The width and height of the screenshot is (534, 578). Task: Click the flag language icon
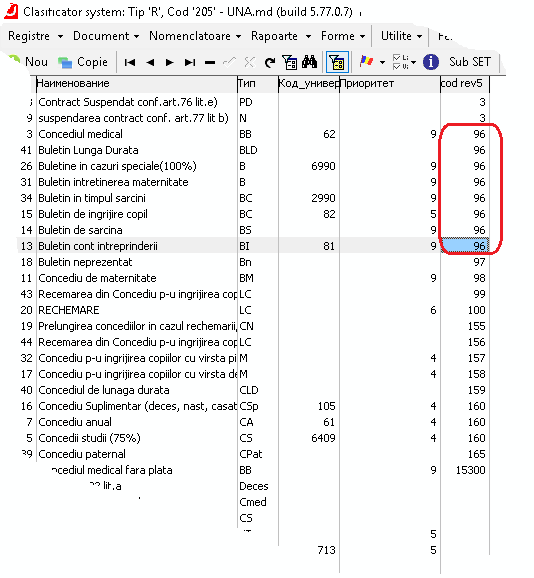click(x=366, y=62)
